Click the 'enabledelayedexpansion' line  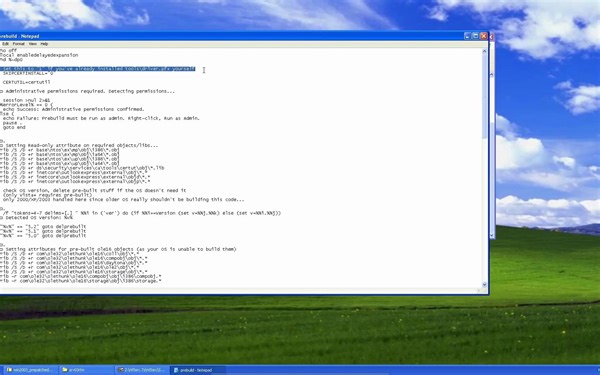tap(39, 55)
